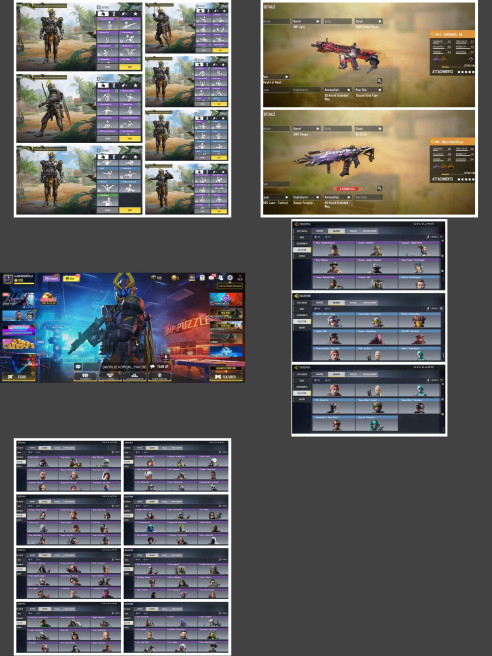This screenshot has height=656, width=492.
Task: Open the gold coins banner on lobby left side
Action: (x=18, y=344)
